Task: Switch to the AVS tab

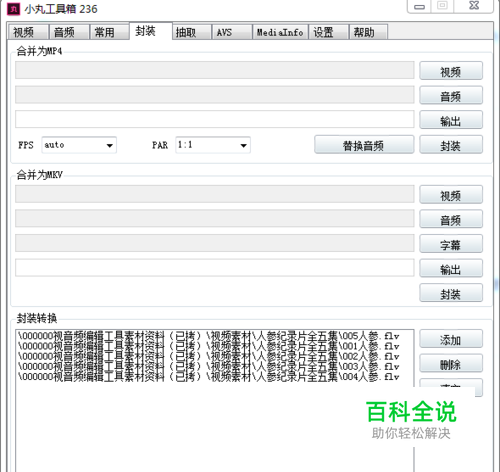Action: [x=232, y=32]
